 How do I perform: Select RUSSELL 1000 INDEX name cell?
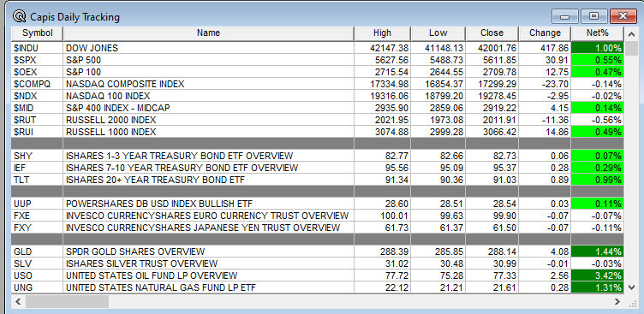(208, 132)
